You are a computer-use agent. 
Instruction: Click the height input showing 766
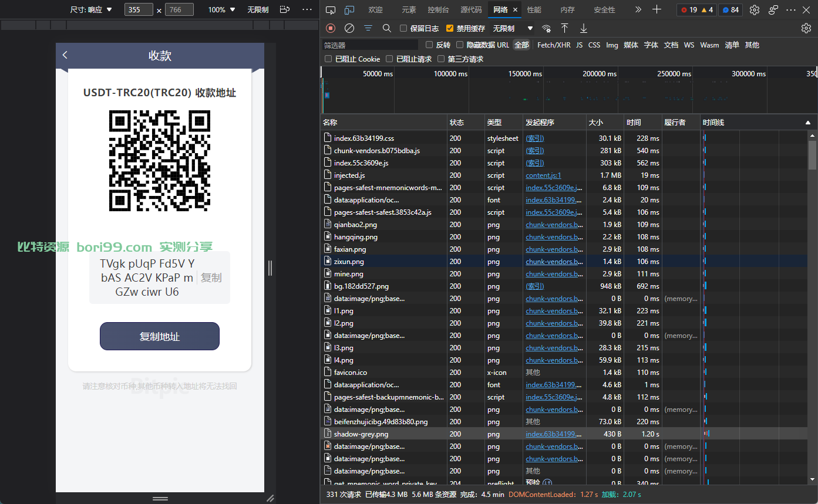[x=180, y=10]
